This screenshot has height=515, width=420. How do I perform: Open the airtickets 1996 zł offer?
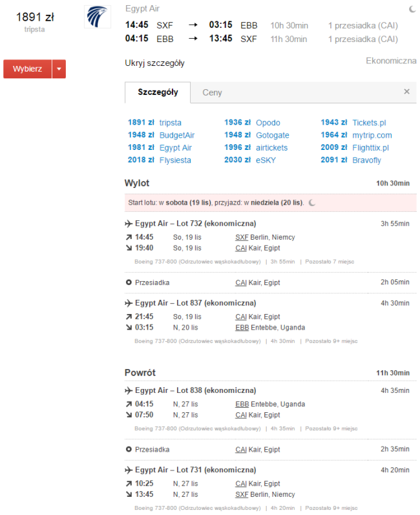click(x=256, y=147)
